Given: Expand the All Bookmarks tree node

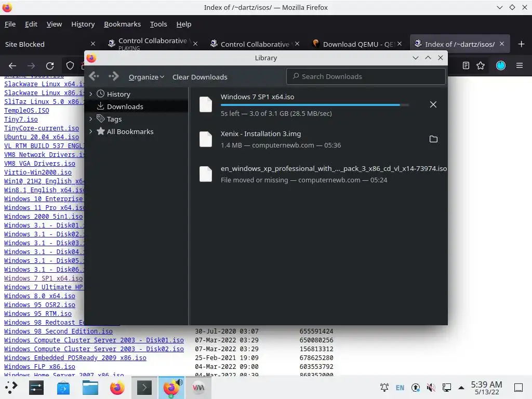Looking at the screenshot, I should pos(90,131).
